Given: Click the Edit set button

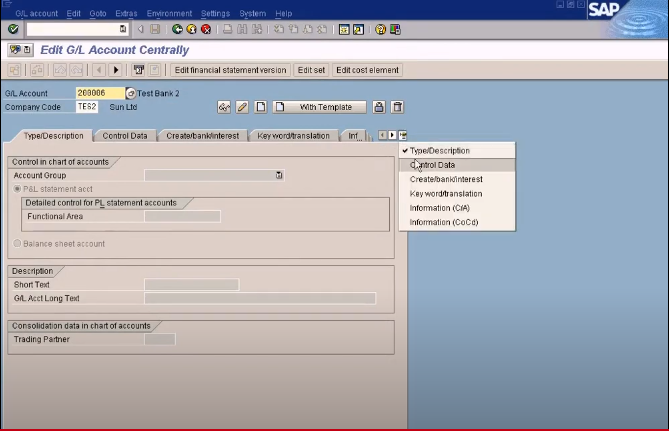Looking at the screenshot, I should [311, 70].
